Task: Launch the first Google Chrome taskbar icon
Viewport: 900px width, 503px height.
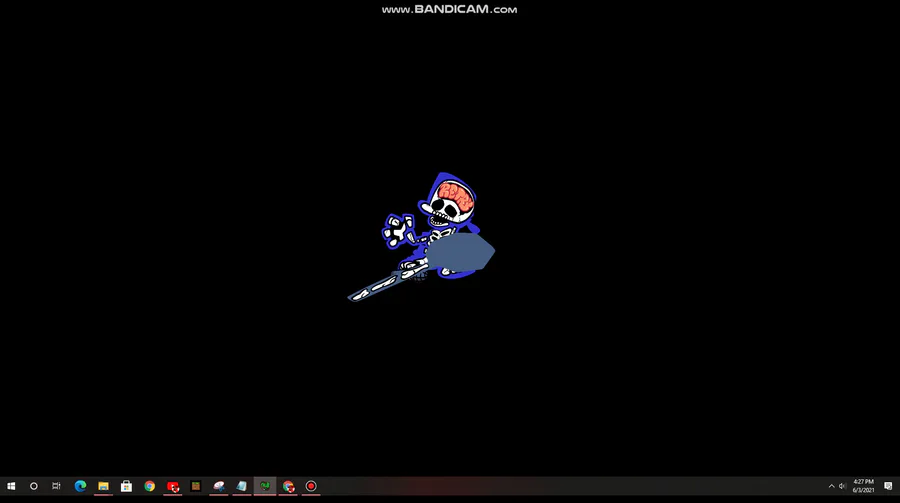Action: click(149, 486)
